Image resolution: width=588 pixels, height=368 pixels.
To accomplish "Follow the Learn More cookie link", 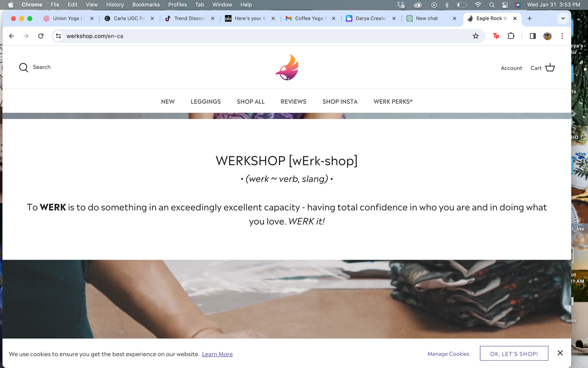I will (x=217, y=354).
